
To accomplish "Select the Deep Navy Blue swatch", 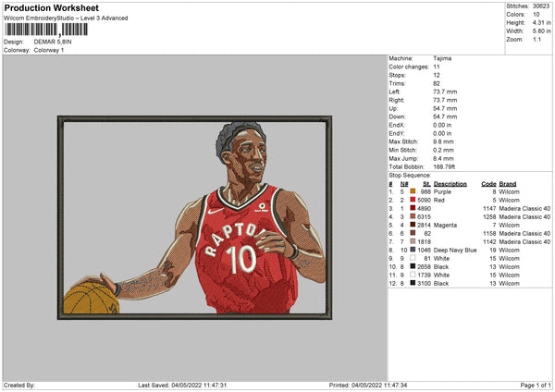I will tap(412, 250).
